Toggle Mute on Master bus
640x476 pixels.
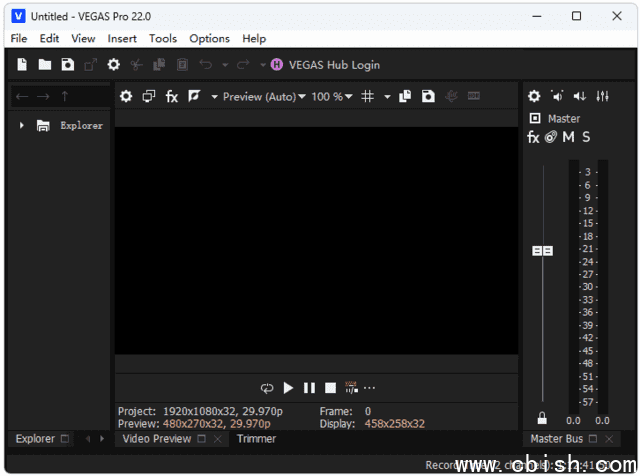(x=568, y=137)
